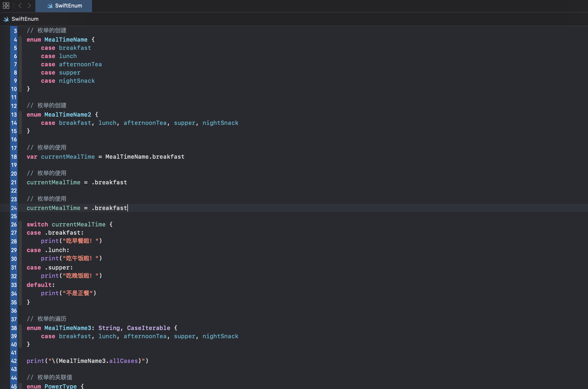
Task: Fold the MealTimeName2 enum block ribbon
Action: [20, 123]
